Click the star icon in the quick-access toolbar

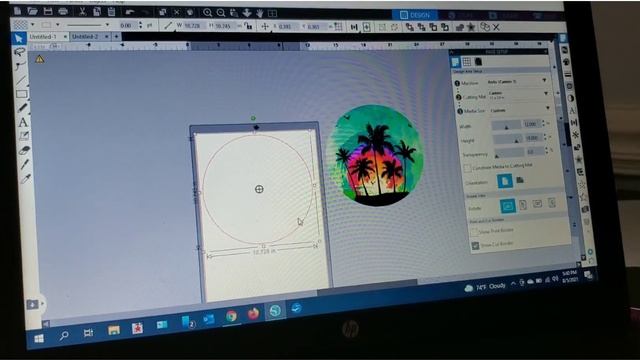471,27
